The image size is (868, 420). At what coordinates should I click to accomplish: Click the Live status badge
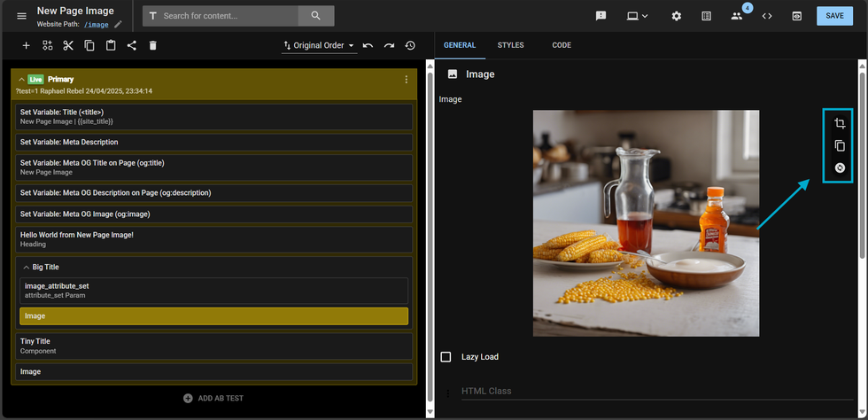pos(35,79)
